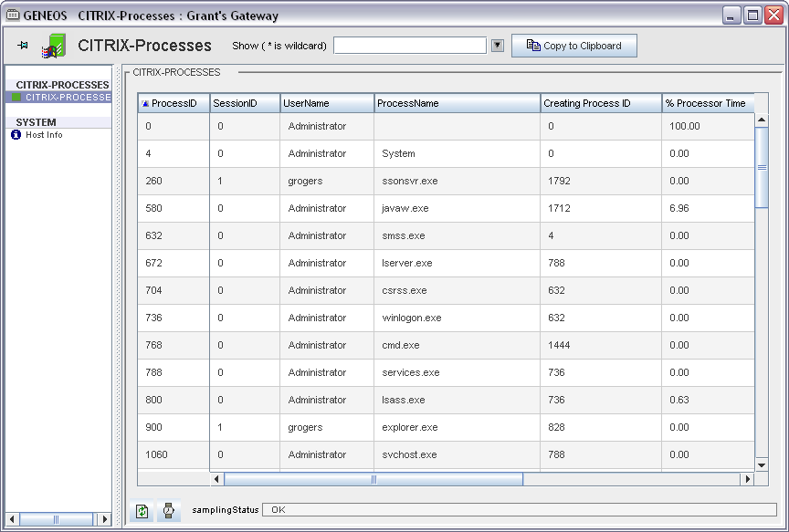Click the green CITRIX-PROCESSES status square

tap(16, 97)
